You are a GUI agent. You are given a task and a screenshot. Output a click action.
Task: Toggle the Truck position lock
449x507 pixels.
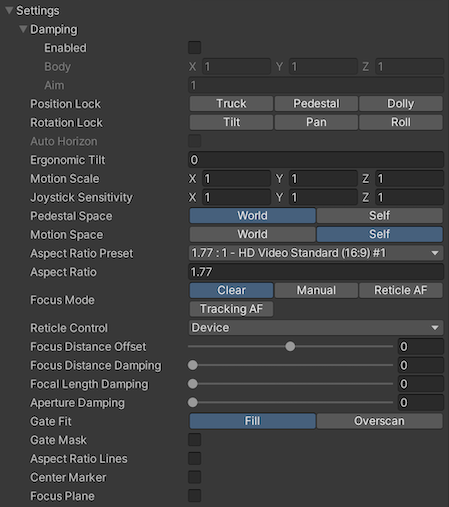pos(231,104)
